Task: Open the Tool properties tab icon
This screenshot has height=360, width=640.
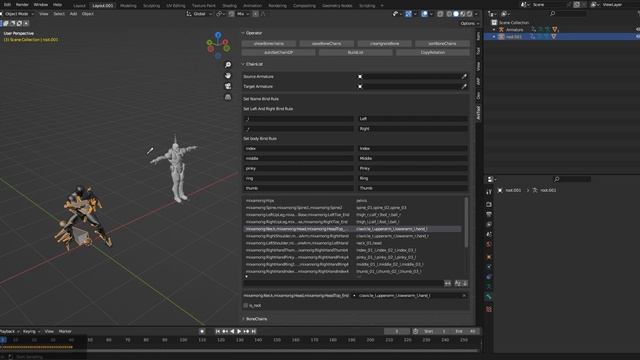Action: click(x=489, y=191)
